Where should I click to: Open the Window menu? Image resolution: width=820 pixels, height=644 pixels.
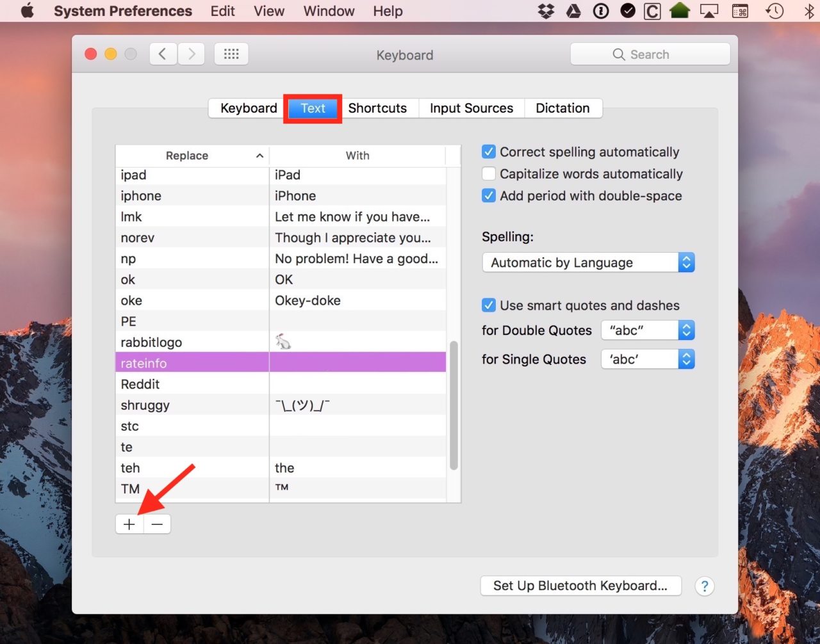(x=329, y=11)
